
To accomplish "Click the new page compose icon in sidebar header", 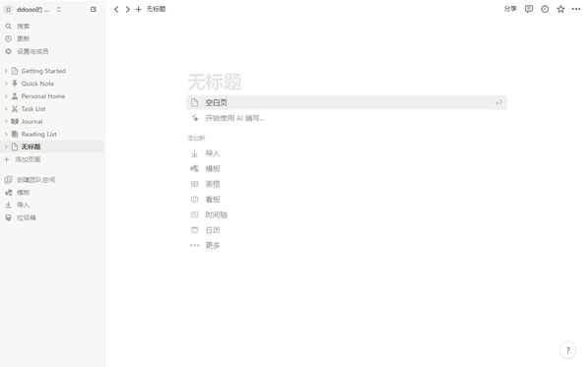I will pos(94,10).
